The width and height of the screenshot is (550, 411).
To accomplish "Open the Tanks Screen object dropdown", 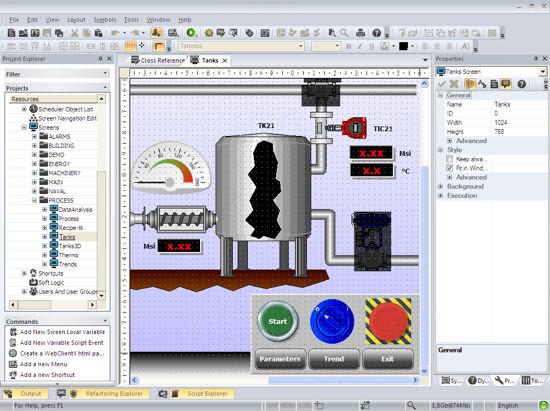I will pyautogui.click(x=543, y=72).
